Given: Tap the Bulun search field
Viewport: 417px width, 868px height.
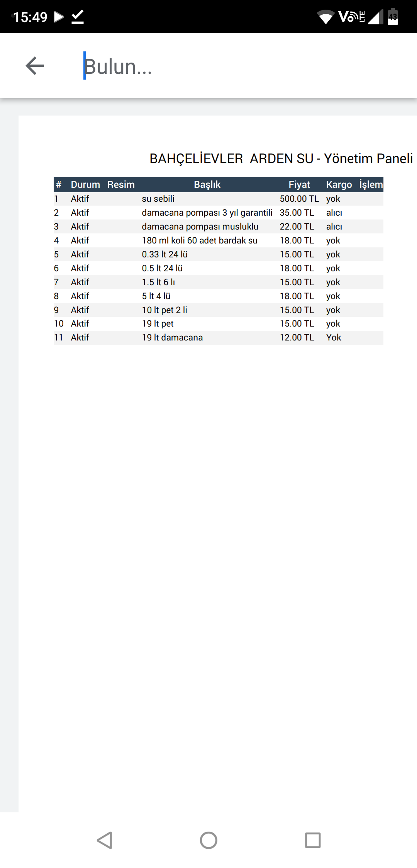Looking at the screenshot, I should (232, 66).
